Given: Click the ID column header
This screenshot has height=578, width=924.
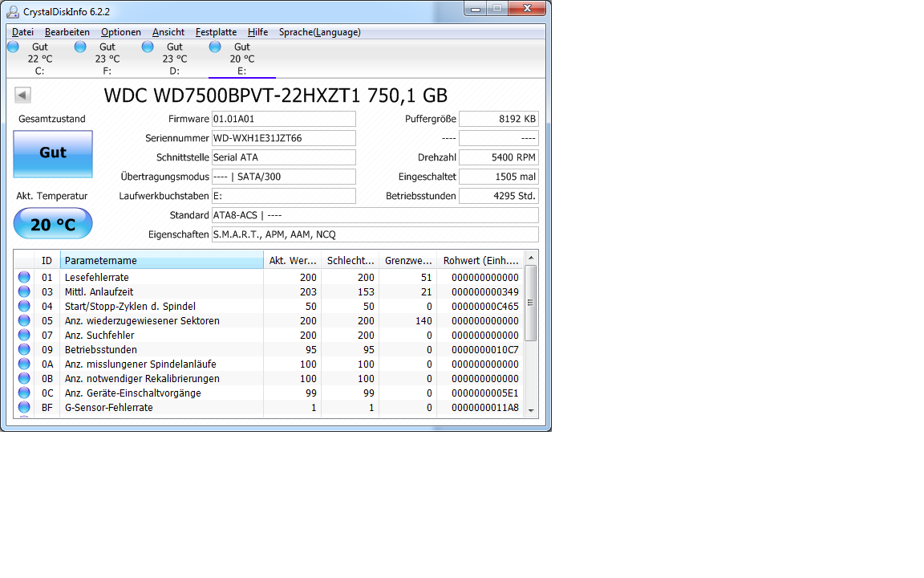Looking at the screenshot, I should coord(47,260).
